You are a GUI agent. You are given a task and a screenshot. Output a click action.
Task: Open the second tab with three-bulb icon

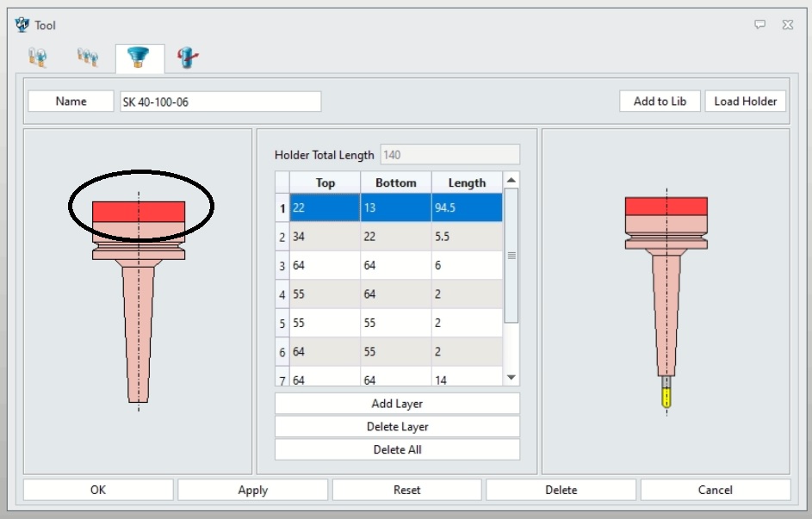(x=87, y=58)
